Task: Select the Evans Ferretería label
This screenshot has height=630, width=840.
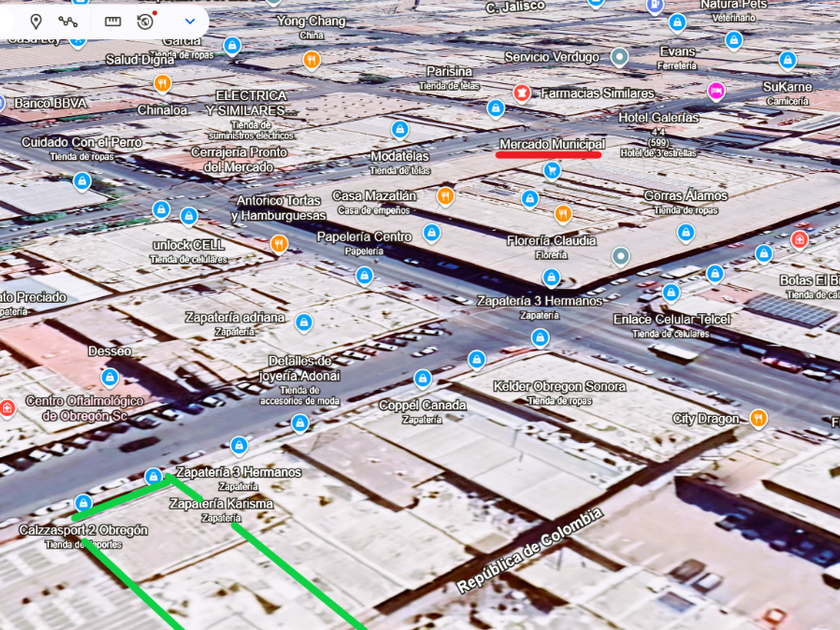Action: [678, 58]
